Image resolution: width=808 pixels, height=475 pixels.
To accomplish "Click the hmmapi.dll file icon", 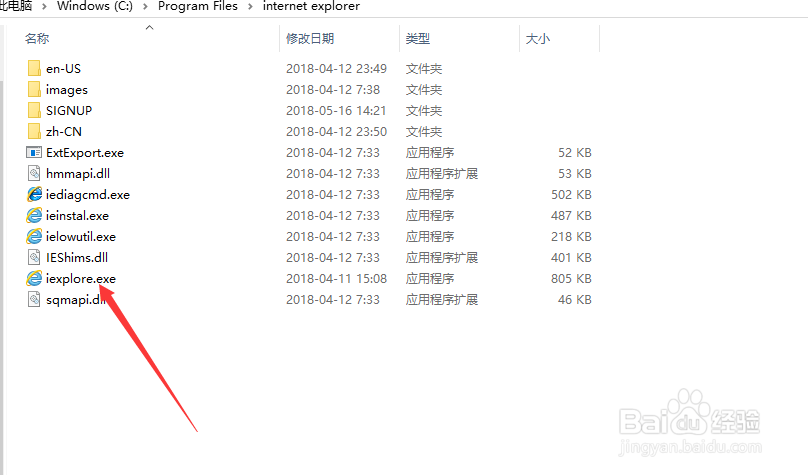I will tap(34, 174).
